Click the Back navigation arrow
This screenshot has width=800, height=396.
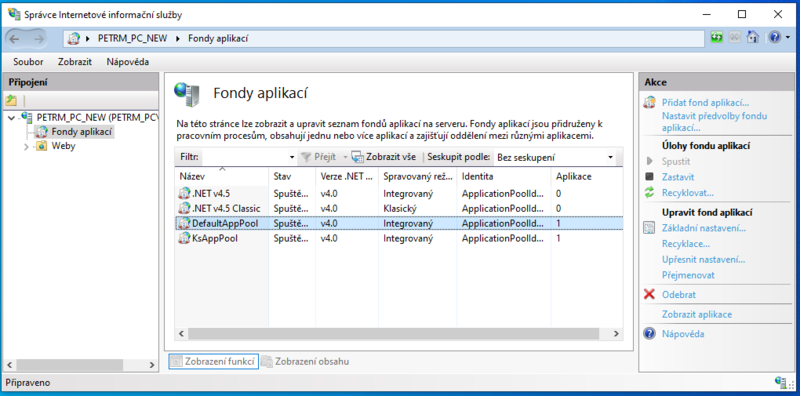pos(14,38)
